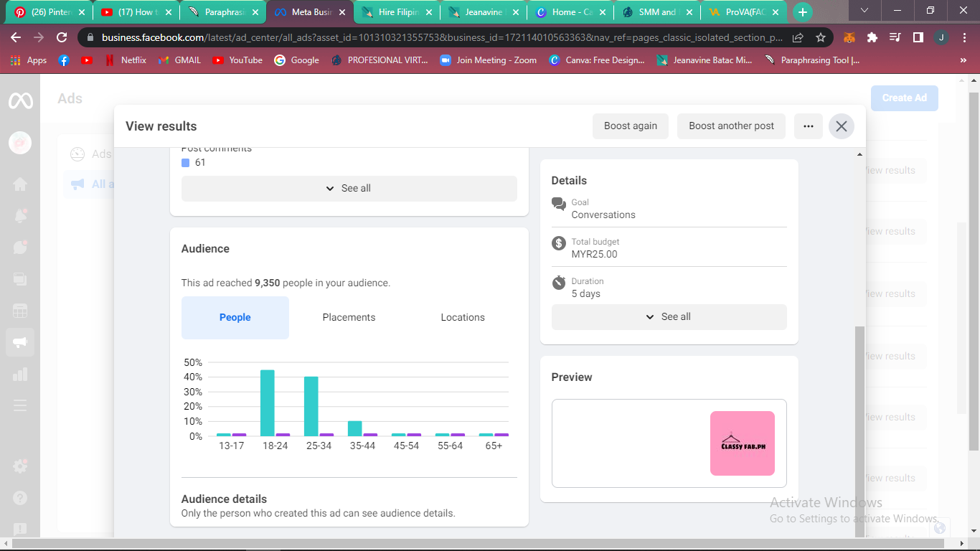Click the Classy Fab.ph ad preview thumbnail
The image size is (980, 551).
[x=743, y=443]
